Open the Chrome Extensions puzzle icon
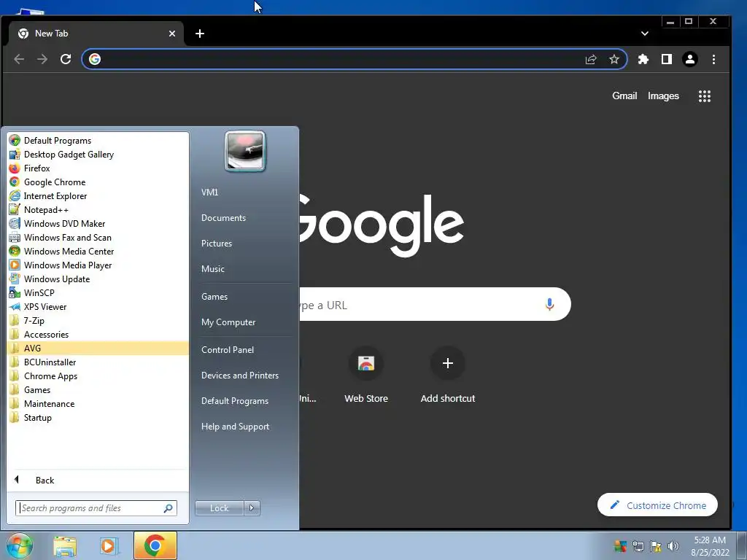Screen dimensions: 747x560 click(x=643, y=59)
